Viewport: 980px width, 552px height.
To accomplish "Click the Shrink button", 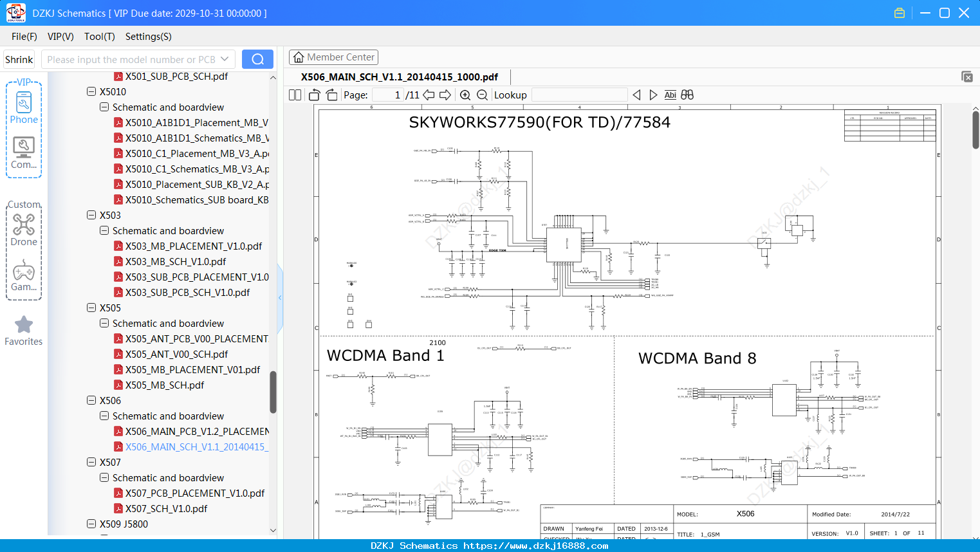I will (x=19, y=59).
